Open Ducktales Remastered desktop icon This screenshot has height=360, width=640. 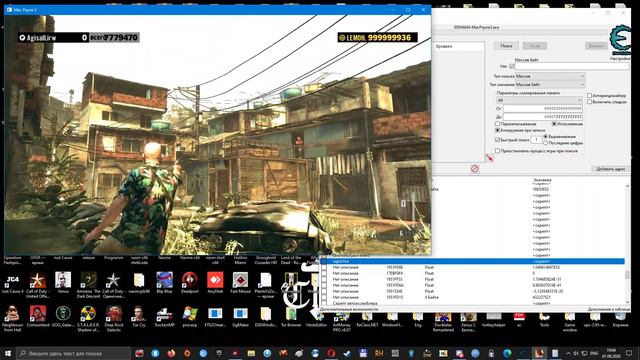[x=443, y=322]
